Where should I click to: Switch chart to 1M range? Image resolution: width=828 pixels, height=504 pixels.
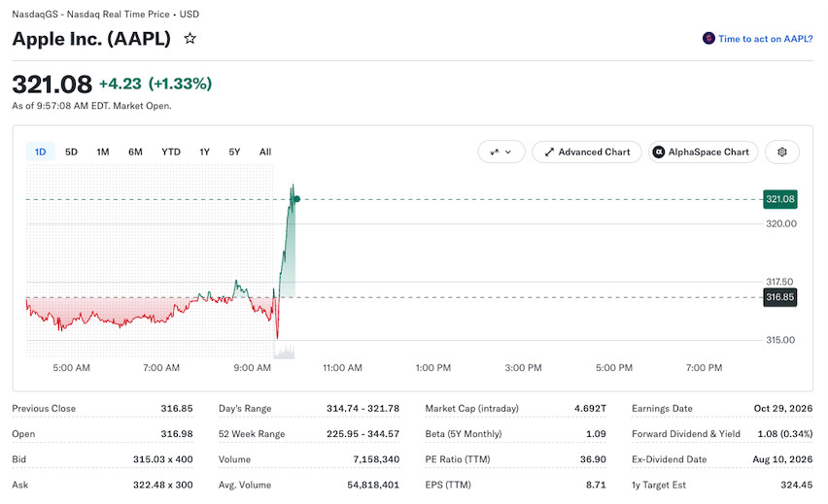pyautogui.click(x=102, y=152)
